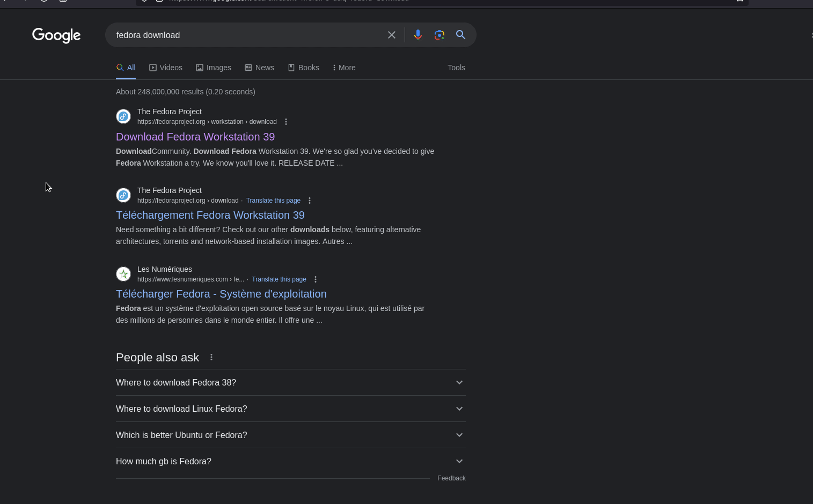Click the Google logo

click(56, 35)
